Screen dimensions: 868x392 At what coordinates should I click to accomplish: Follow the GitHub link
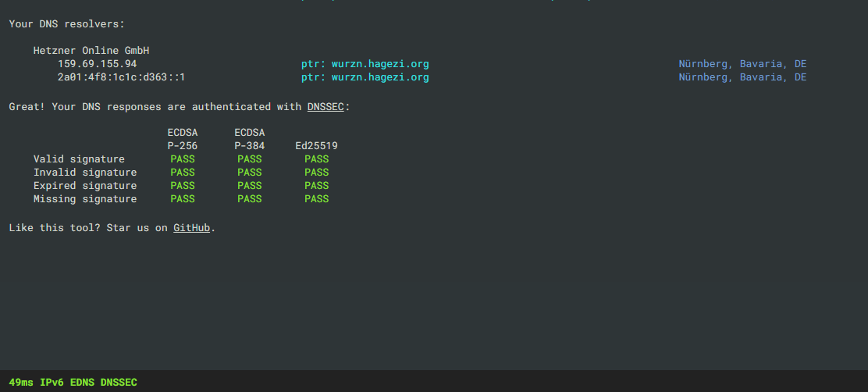coord(191,229)
